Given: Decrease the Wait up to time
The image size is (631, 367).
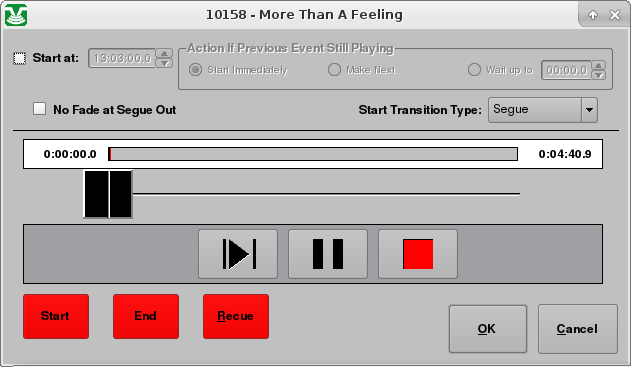Looking at the screenshot, I should [x=599, y=75].
